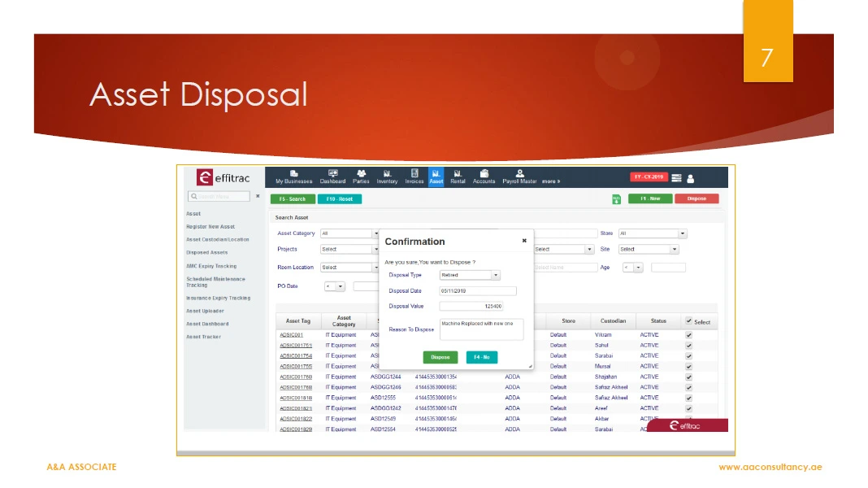Click the F4 - No button
Screen dimensions: 868x488
[x=481, y=357]
